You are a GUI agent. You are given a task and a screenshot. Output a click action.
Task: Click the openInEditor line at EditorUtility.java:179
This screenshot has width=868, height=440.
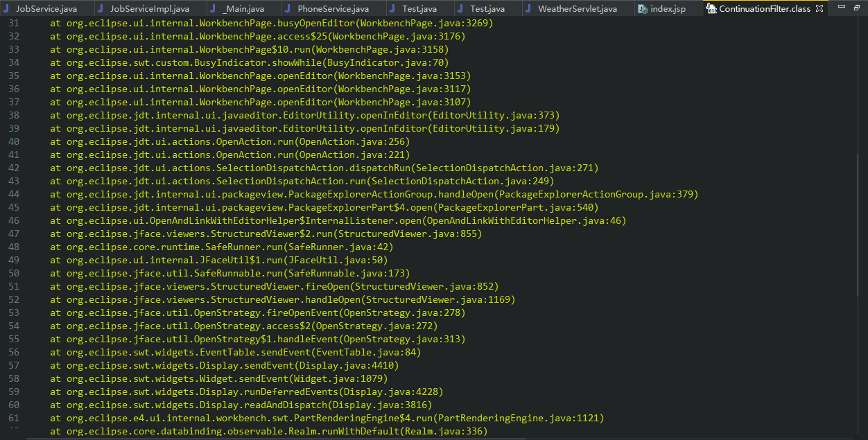coord(305,128)
